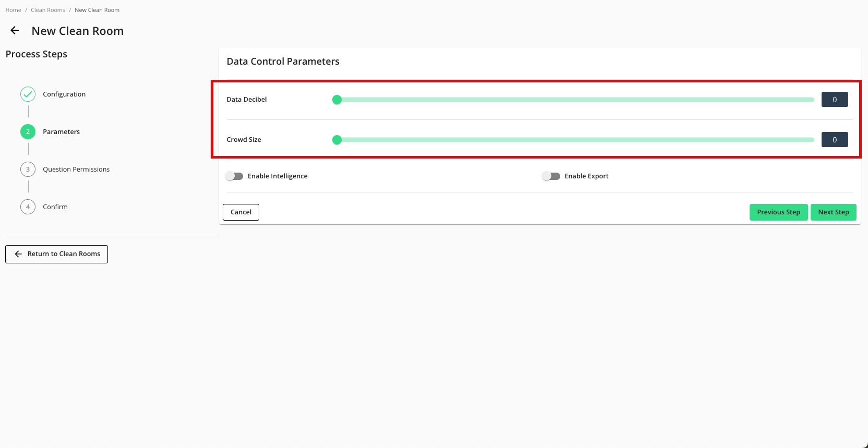Select the step 4 Confirm circle

pyautogui.click(x=28, y=207)
